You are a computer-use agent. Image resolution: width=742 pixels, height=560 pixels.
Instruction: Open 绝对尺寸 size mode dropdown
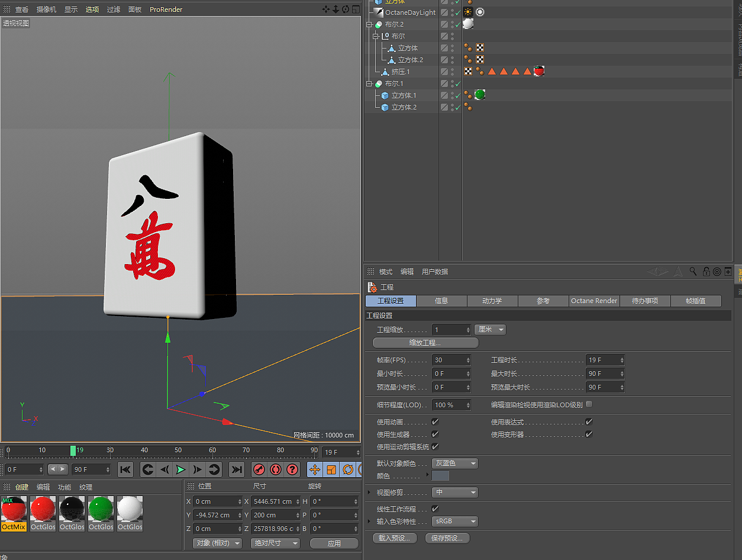tap(276, 543)
